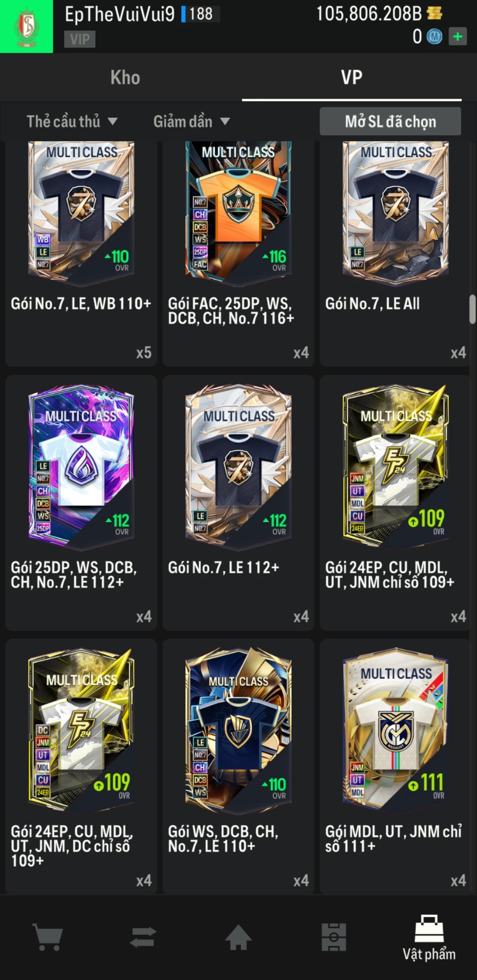
Task: Grab the vertical list scrollbar handle
Action: coord(472,309)
